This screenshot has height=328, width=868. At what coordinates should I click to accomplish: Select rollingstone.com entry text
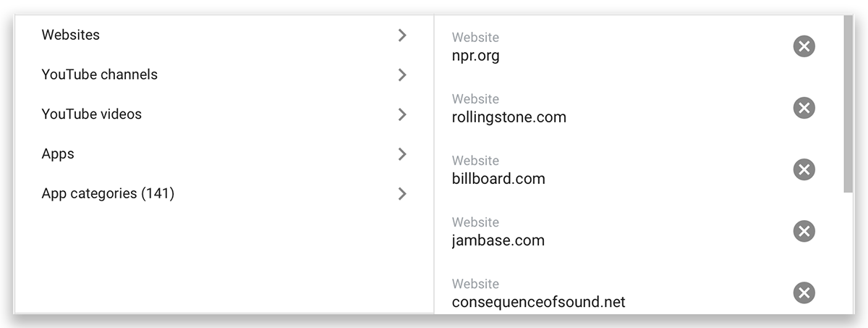509,117
